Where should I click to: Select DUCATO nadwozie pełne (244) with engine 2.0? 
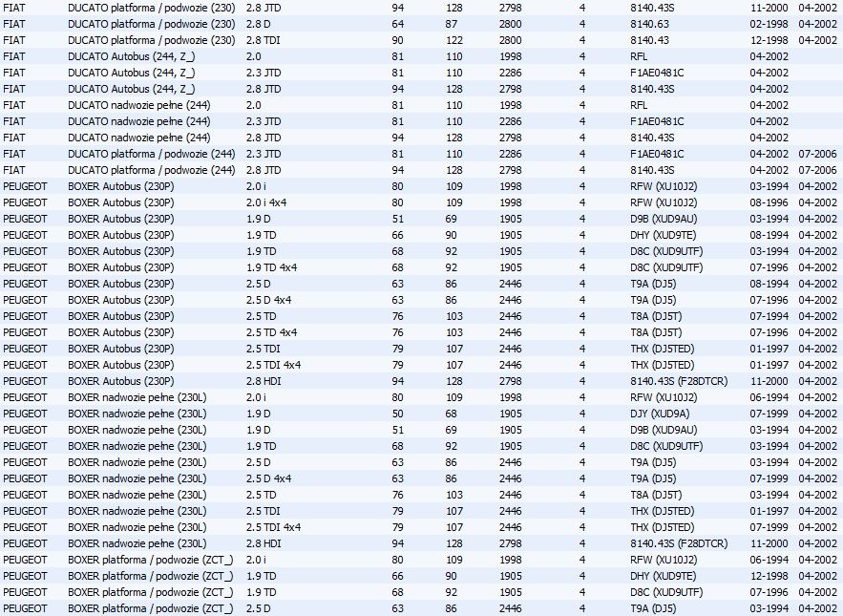point(138,105)
